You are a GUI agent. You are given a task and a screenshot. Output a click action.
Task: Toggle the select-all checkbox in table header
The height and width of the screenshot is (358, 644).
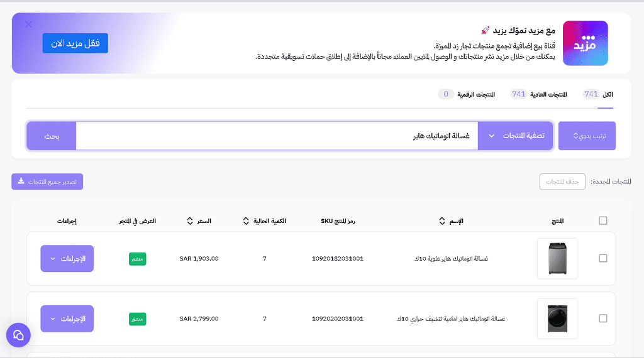point(603,220)
